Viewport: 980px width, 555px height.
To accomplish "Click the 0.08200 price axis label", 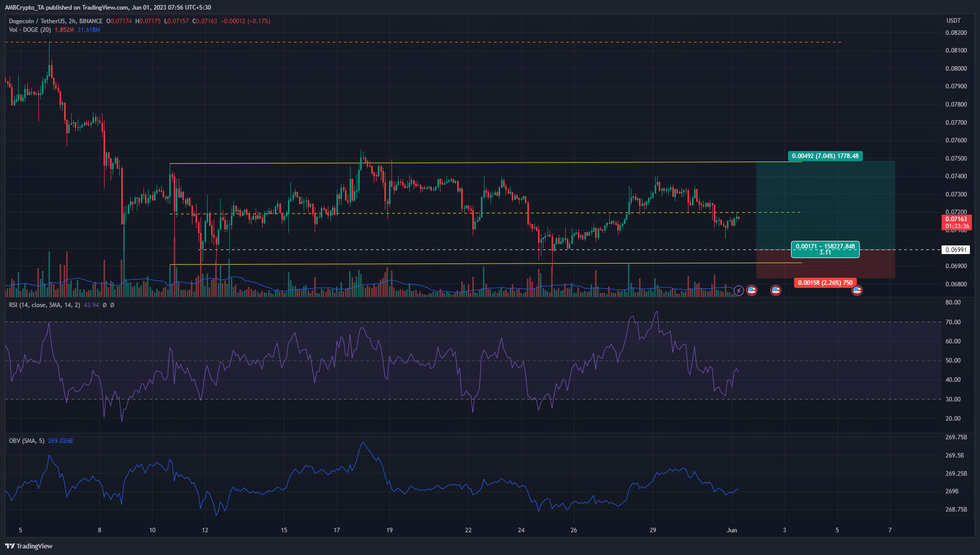I will point(956,33).
